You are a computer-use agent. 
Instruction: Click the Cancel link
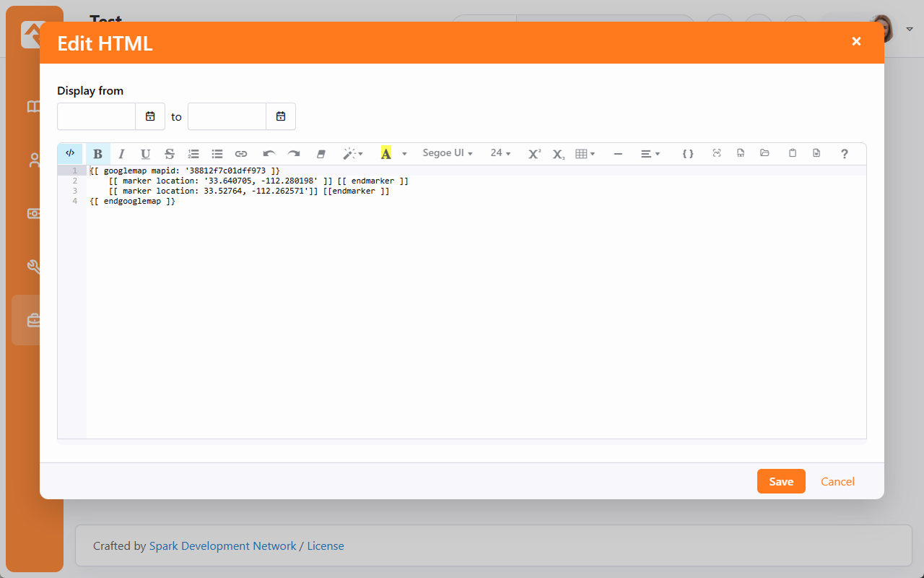837,481
